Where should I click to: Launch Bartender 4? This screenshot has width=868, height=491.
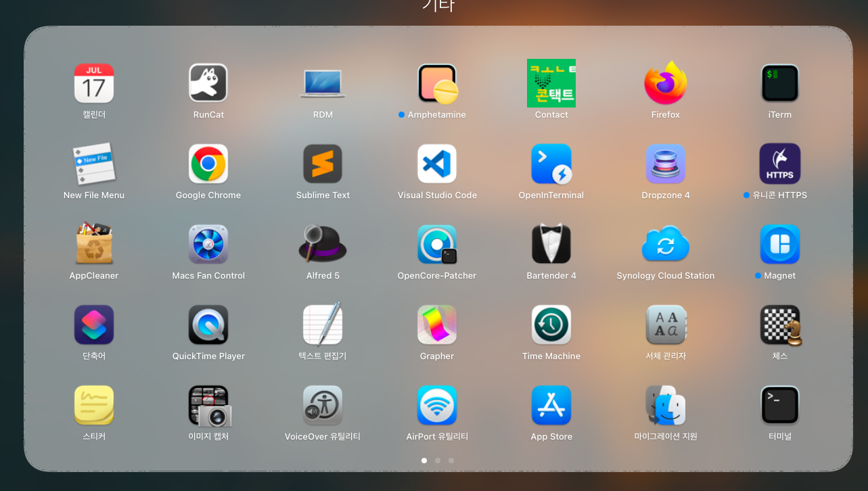[x=551, y=244]
